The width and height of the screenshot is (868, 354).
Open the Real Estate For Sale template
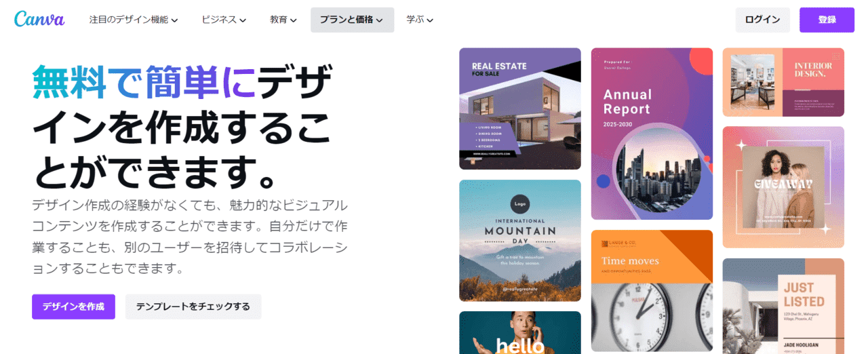pyautogui.click(x=520, y=109)
